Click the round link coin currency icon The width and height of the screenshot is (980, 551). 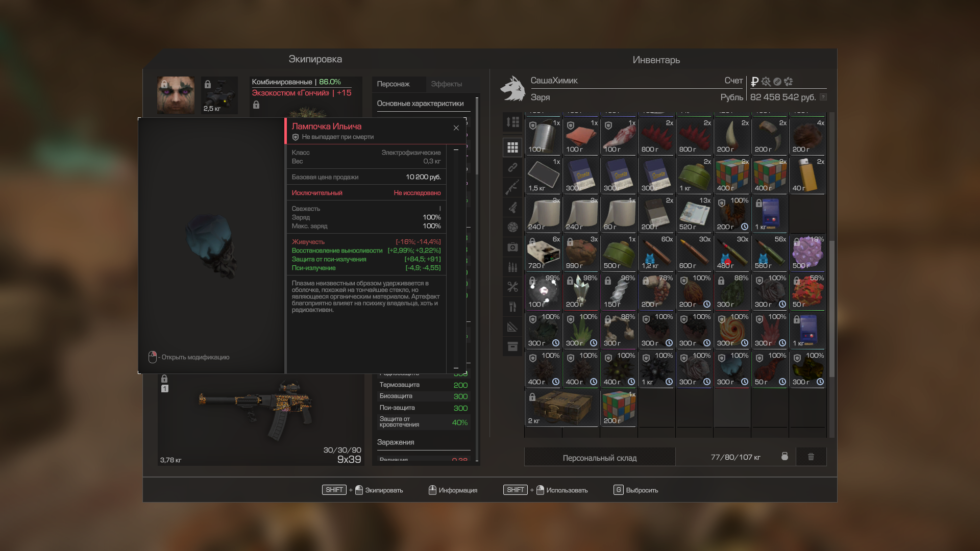(777, 82)
